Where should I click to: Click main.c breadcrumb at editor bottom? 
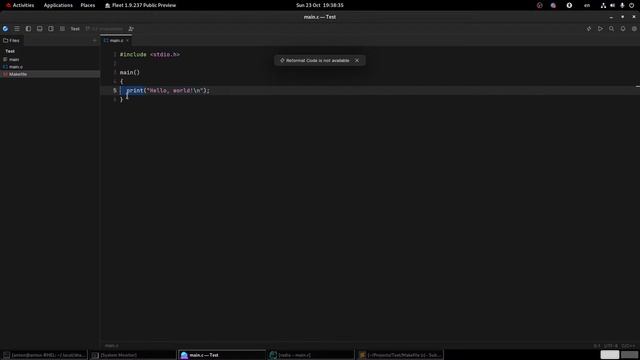111,346
